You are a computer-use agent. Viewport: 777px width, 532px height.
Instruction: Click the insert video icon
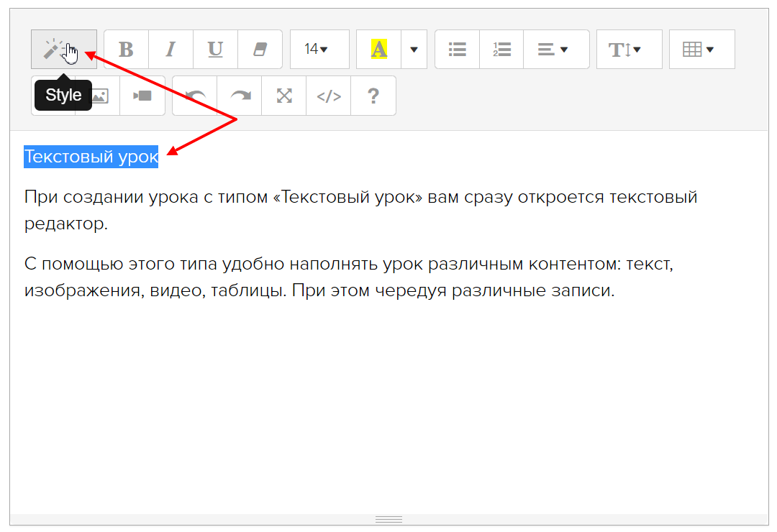(x=142, y=96)
